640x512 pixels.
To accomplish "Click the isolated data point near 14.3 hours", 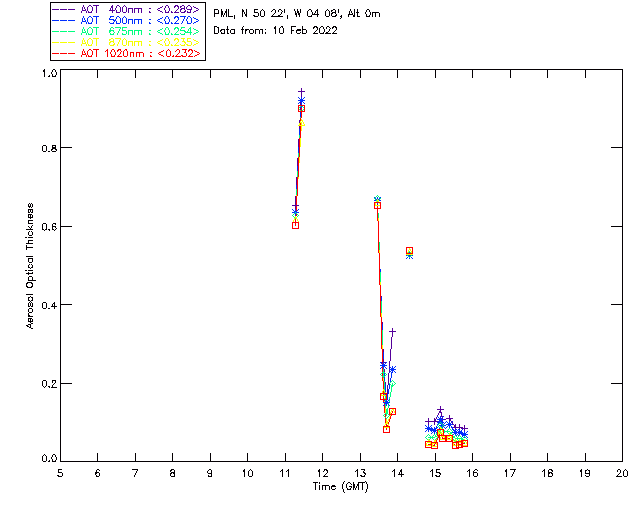I will pyautogui.click(x=409, y=252).
